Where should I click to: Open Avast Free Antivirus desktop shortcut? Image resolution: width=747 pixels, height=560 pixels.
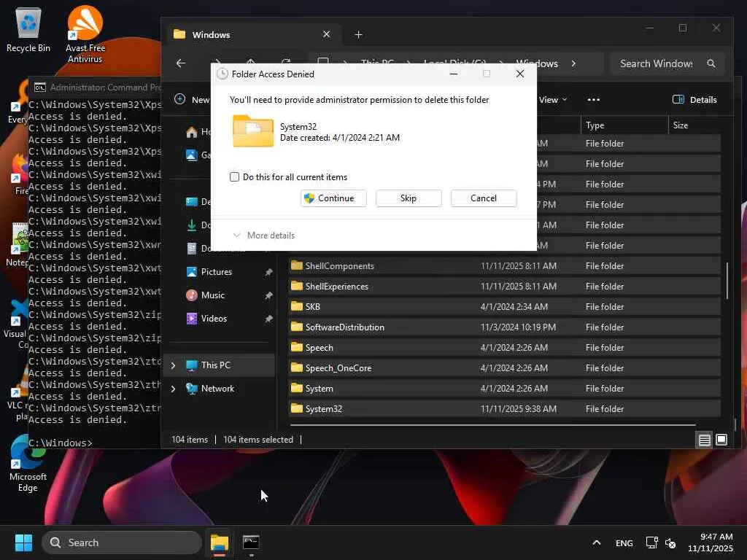click(85, 34)
